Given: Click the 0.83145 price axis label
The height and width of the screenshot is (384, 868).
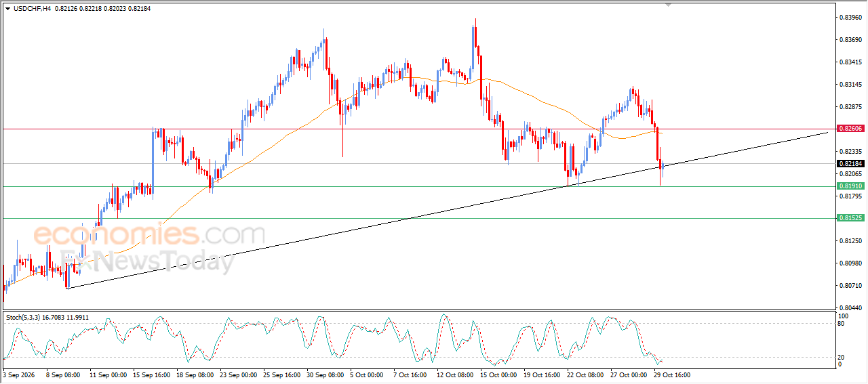Looking at the screenshot, I should [850, 84].
